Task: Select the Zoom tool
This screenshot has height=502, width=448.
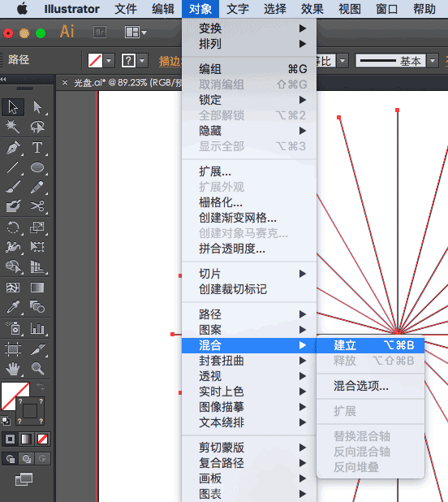Action: pyautogui.click(x=37, y=369)
